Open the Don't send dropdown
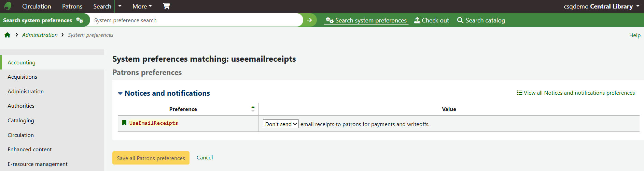Image resolution: width=644 pixels, height=171 pixels. tap(281, 124)
